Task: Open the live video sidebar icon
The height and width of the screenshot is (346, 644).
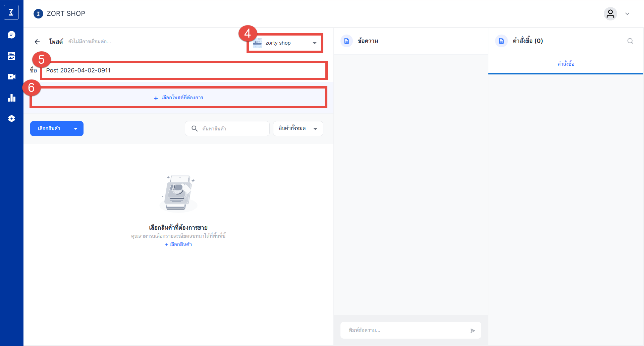Action: [11, 77]
